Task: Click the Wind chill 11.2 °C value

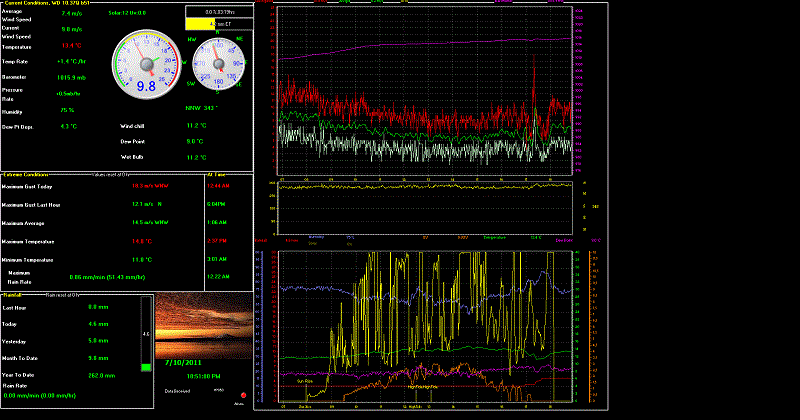Action: (196, 126)
